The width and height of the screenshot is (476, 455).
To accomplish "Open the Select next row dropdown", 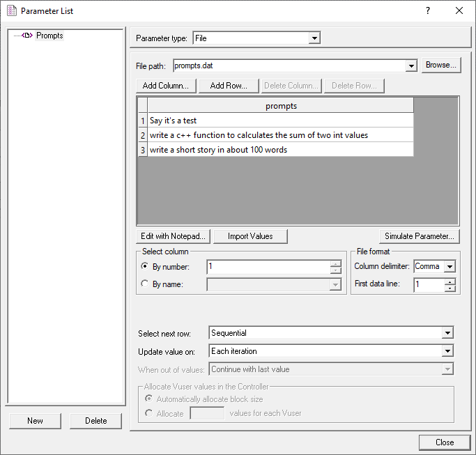I will (447, 333).
